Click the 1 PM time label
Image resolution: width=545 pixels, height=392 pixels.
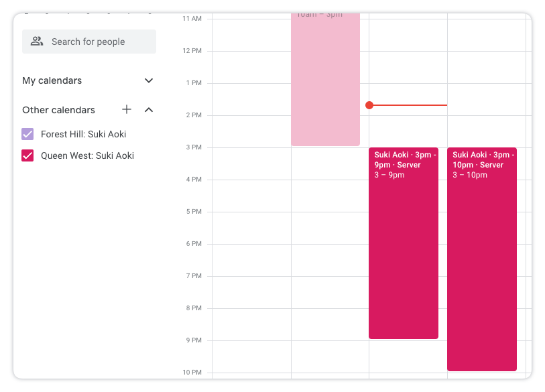(x=194, y=82)
